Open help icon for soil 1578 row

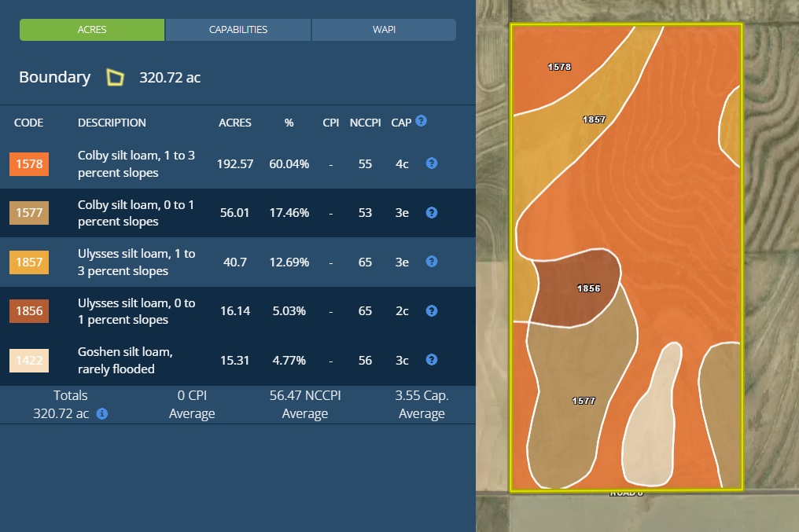pos(431,163)
